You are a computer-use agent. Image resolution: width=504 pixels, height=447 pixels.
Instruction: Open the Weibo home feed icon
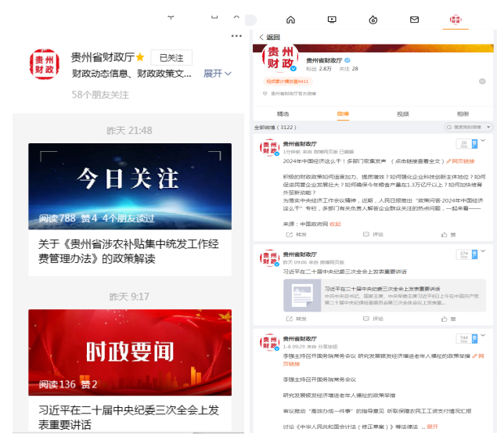pos(290,20)
